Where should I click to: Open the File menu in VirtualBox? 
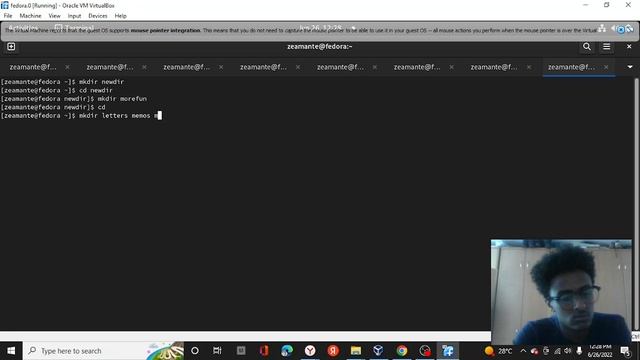pos(8,16)
